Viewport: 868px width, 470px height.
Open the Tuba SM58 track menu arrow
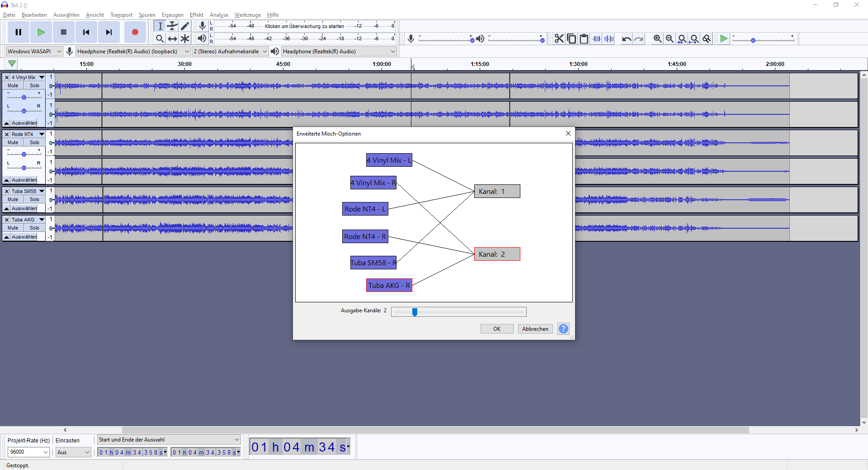tap(42, 191)
